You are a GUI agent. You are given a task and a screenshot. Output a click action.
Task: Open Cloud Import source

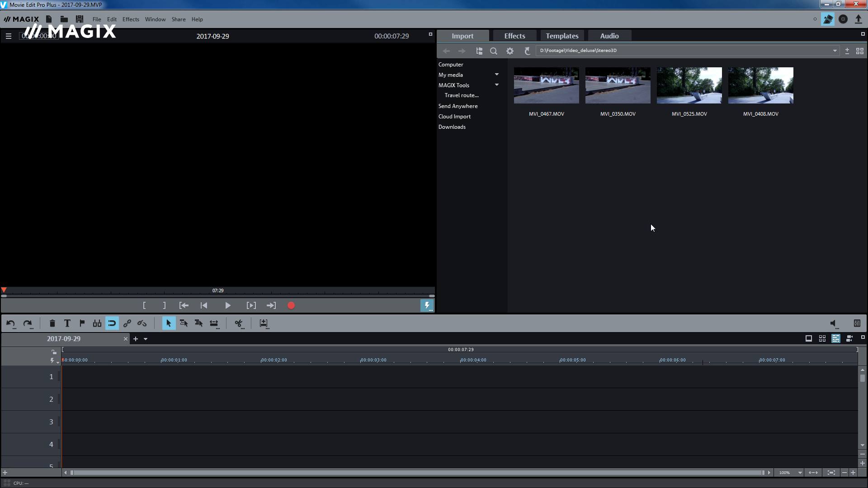454,116
